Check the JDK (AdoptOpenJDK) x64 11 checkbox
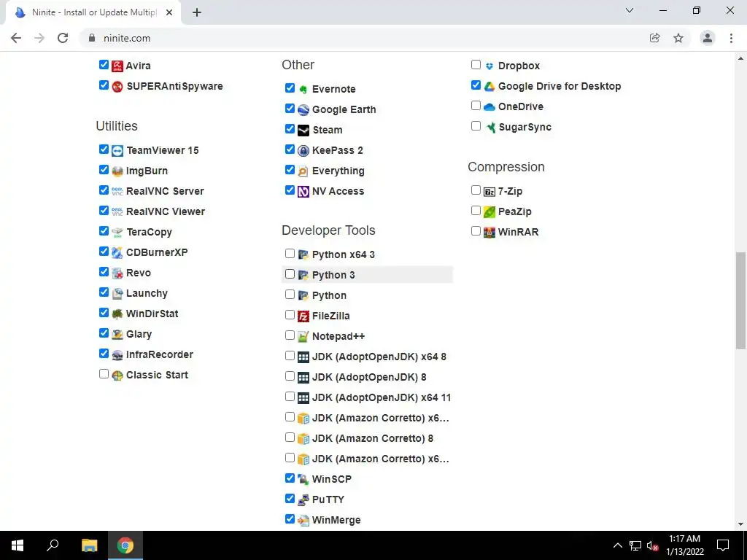Screen dimensions: 747x560 pos(290,397)
